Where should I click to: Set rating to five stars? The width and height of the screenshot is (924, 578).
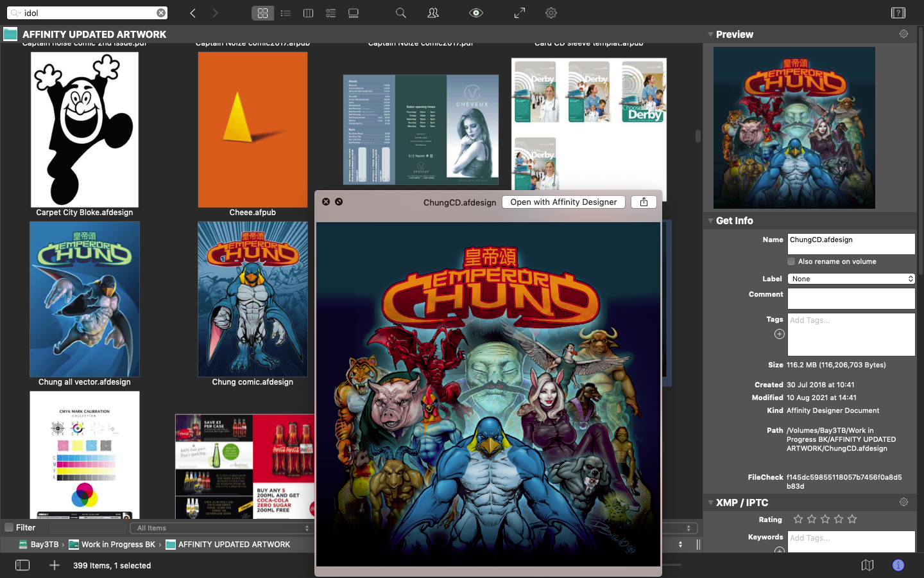852,519
